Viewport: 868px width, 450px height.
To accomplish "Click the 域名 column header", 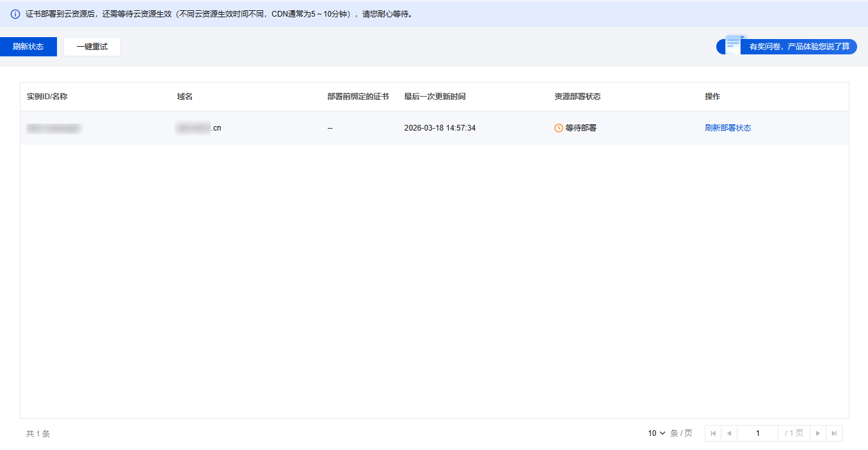I will [185, 97].
